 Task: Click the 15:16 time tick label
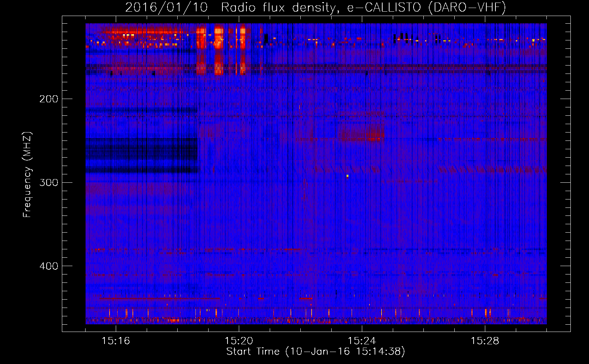[x=116, y=341]
